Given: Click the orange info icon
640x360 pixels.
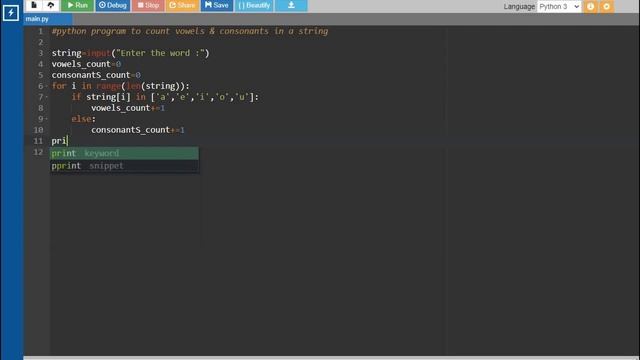Looking at the screenshot, I should coord(590,7).
